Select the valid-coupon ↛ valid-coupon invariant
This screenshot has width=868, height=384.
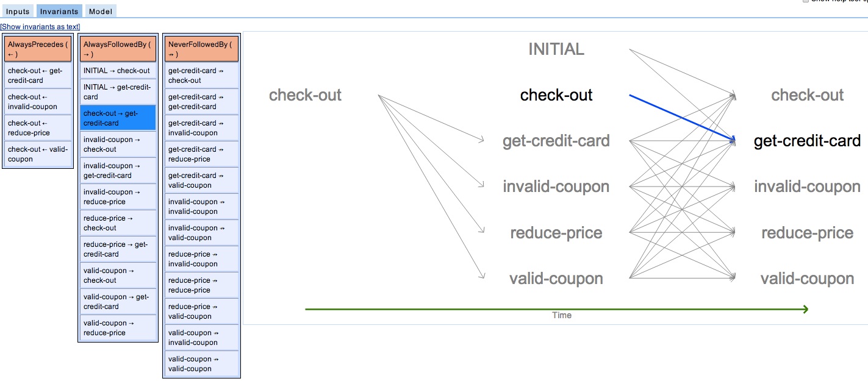pos(201,364)
